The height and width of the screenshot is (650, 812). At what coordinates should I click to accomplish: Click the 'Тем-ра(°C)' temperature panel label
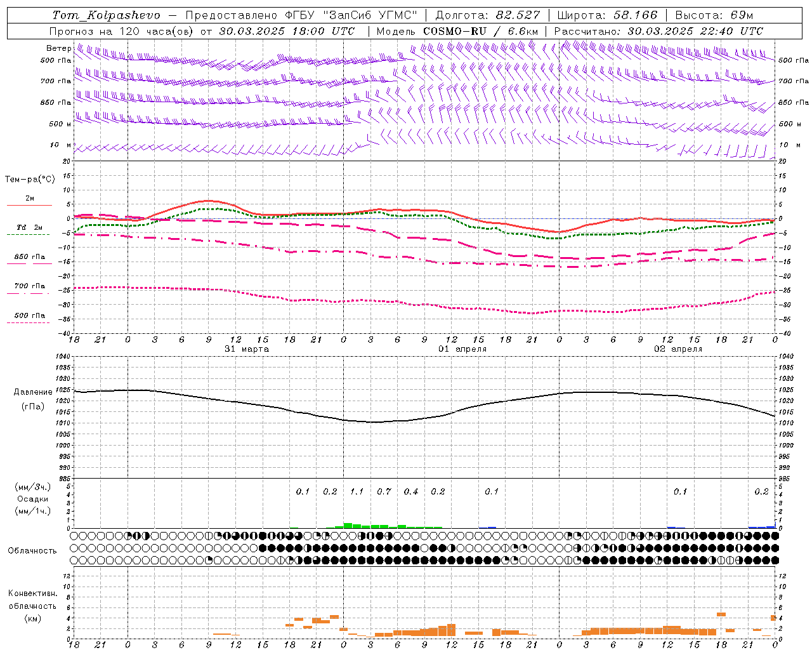click(x=30, y=180)
